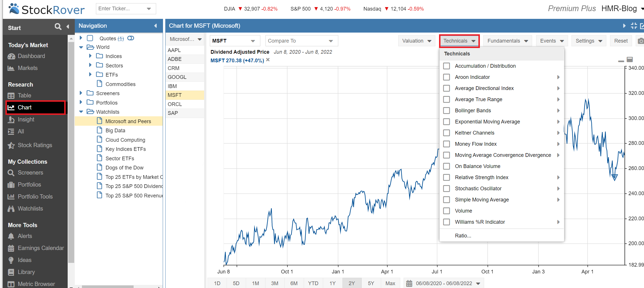Viewport: 644px width, 288px height.
Task: Select the 1Y time period tab
Action: point(333,283)
